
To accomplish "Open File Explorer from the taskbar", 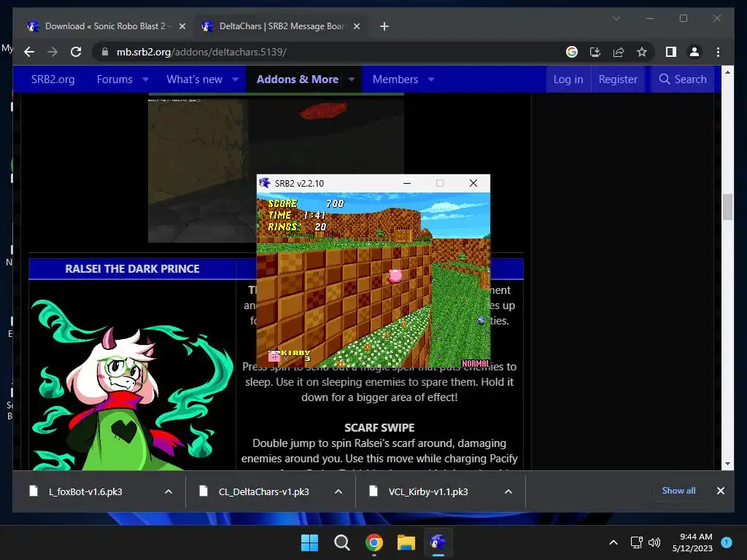I will click(x=406, y=542).
